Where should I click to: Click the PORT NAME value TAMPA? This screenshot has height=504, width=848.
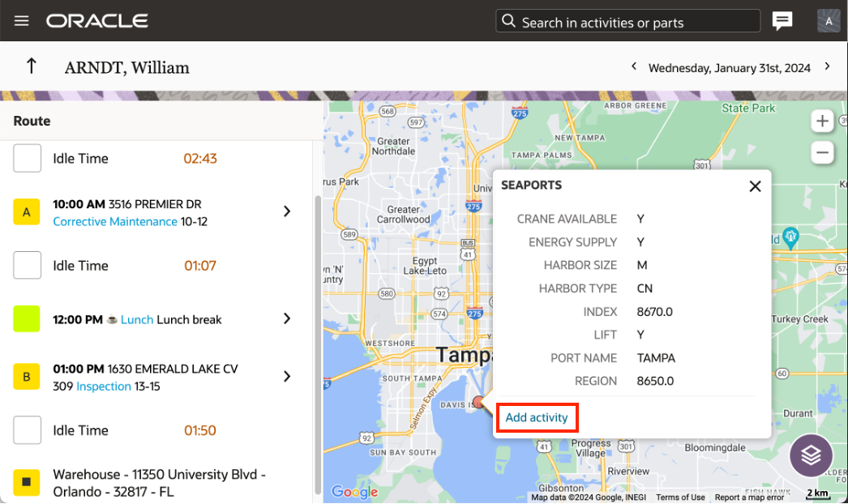pos(656,358)
